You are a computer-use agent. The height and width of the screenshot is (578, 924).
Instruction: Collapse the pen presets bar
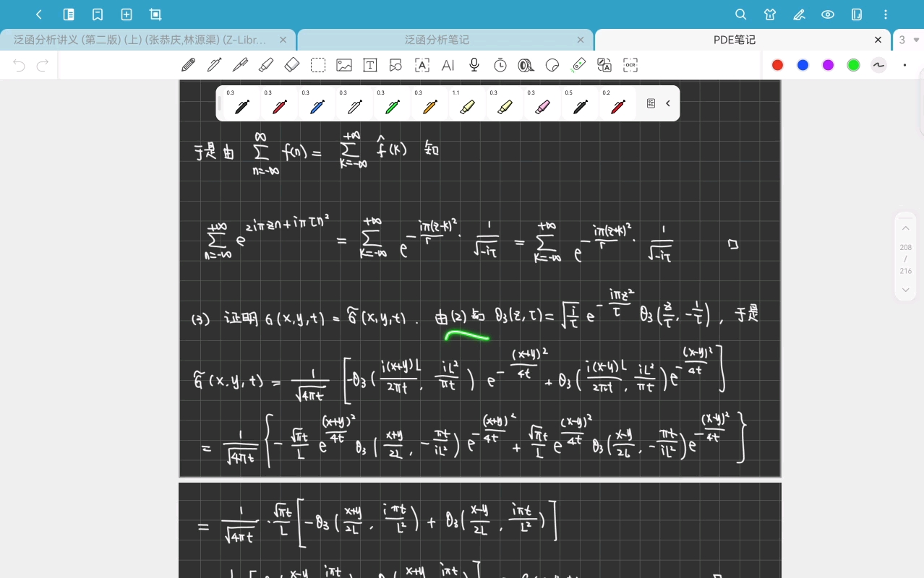pyautogui.click(x=668, y=103)
